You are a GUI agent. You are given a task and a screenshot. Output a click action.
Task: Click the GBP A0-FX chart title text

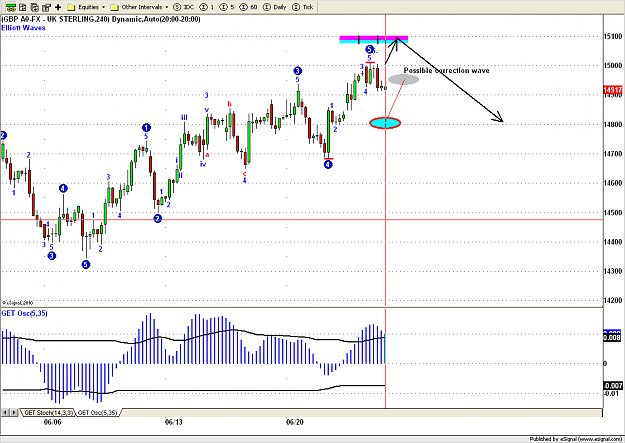pyautogui.click(x=101, y=19)
